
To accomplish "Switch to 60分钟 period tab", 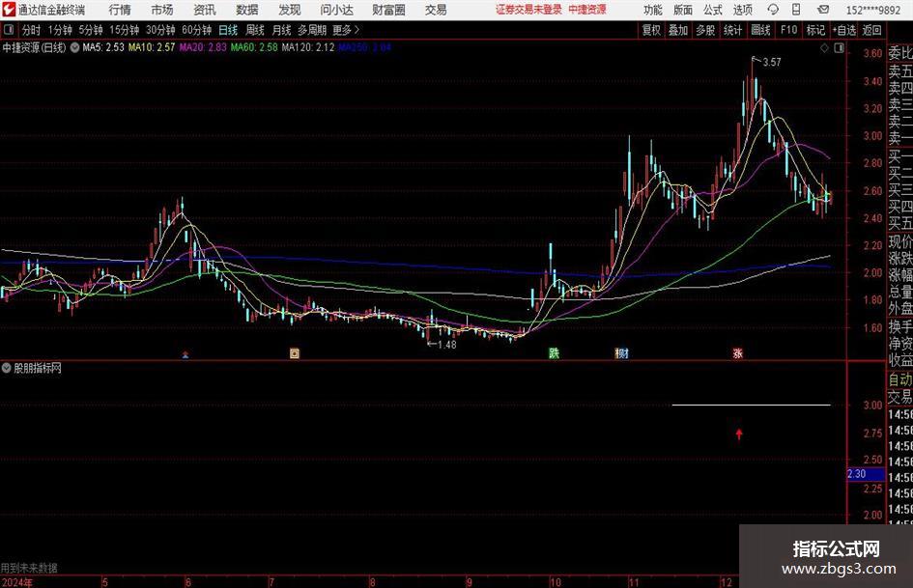I will [197, 30].
